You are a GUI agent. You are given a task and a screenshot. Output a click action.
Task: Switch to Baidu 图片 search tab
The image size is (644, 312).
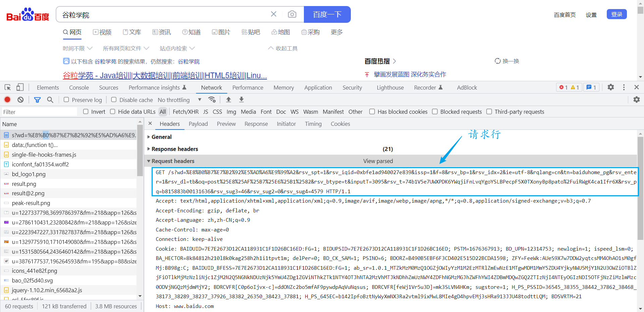point(221,32)
